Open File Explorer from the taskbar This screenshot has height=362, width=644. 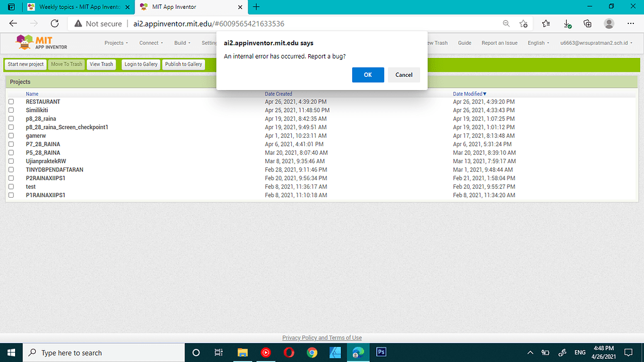[243, 353]
